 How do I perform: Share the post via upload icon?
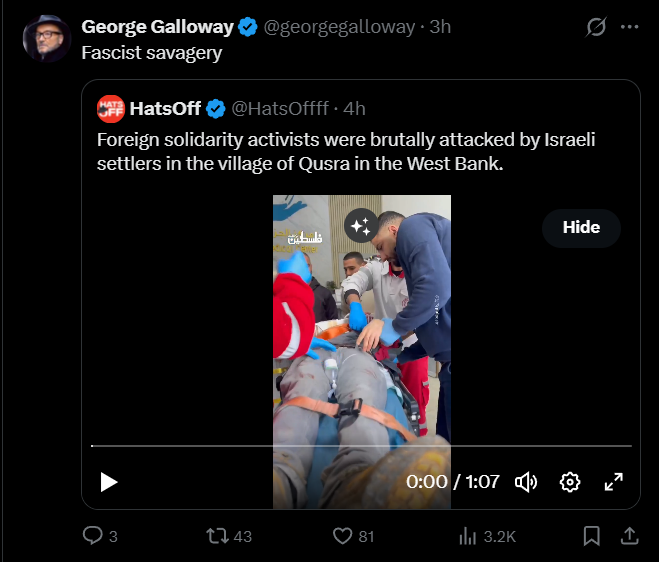click(629, 536)
